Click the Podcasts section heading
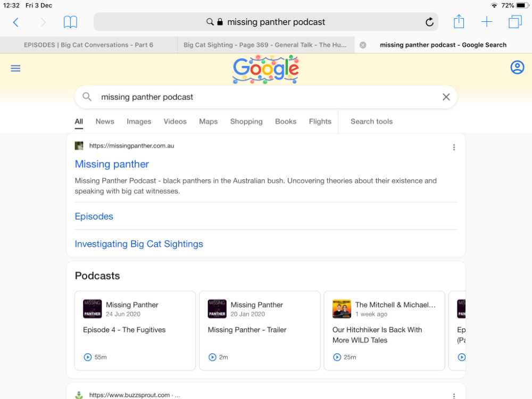532x399 pixels. pos(97,276)
